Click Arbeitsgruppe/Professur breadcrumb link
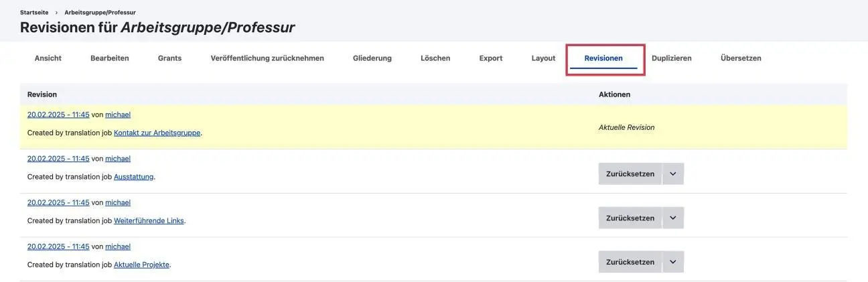 100,12
